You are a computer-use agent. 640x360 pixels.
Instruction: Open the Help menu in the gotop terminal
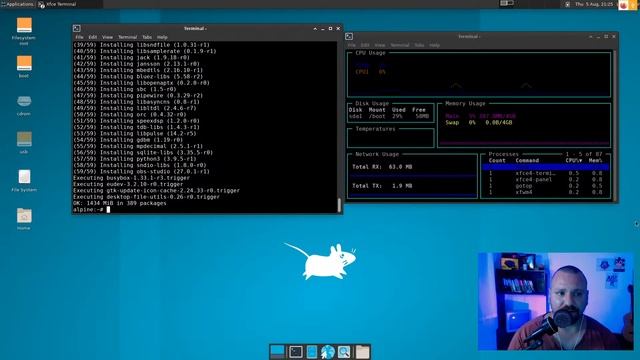[434, 45]
